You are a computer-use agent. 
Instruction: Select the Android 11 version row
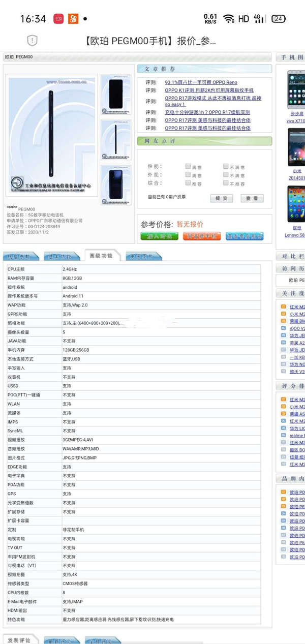point(134,296)
